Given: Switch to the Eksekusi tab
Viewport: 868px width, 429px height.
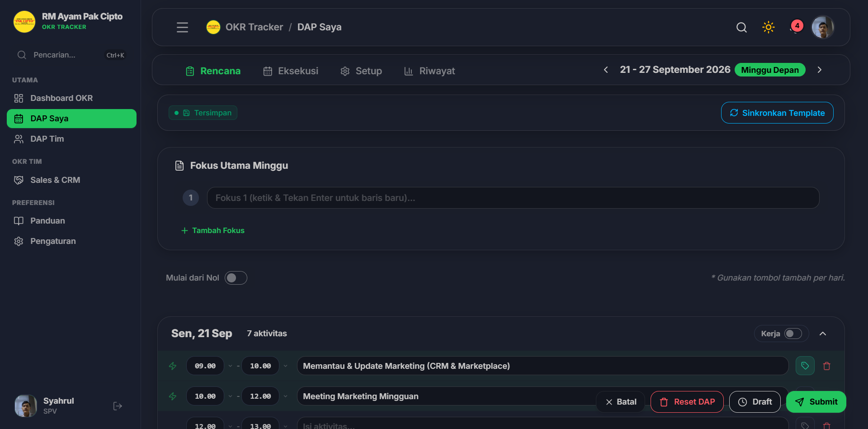Looking at the screenshot, I should [290, 71].
